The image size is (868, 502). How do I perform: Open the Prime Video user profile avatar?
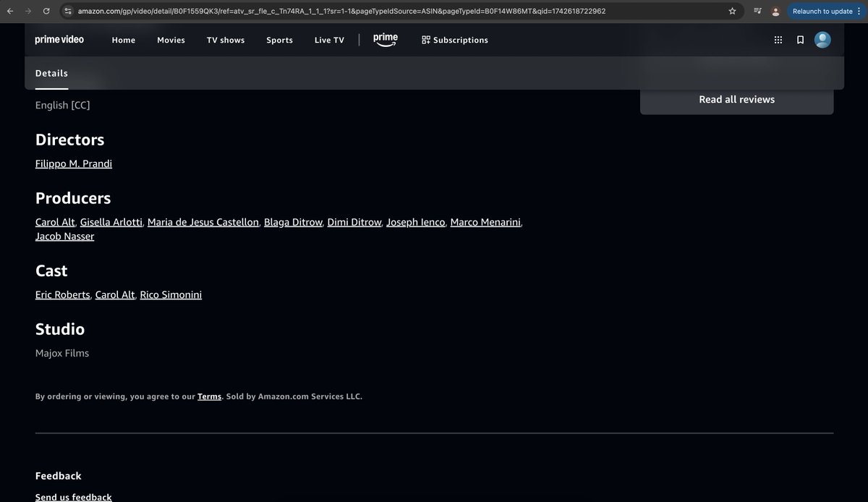(x=822, y=40)
